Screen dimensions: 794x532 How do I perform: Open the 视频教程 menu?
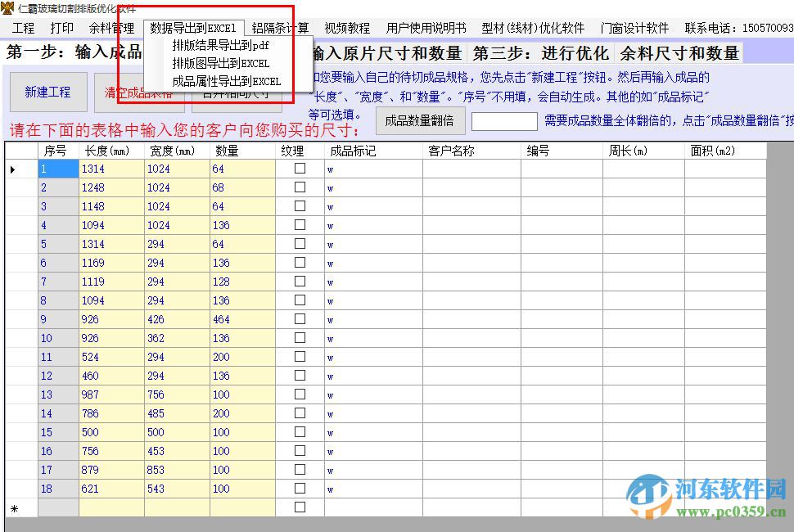(x=347, y=27)
